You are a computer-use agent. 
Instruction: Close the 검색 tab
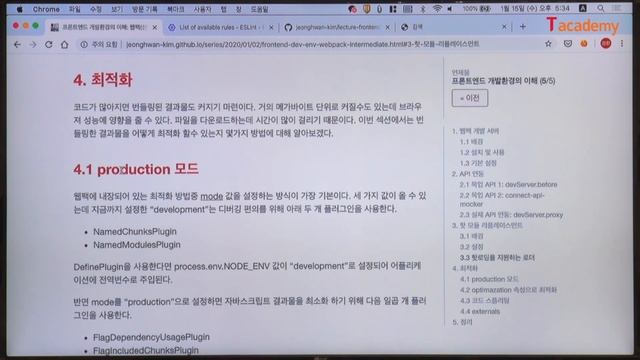(504, 27)
